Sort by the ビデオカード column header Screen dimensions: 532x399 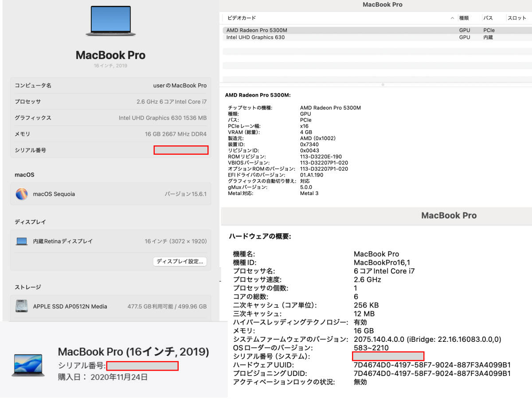pyautogui.click(x=242, y=18)
